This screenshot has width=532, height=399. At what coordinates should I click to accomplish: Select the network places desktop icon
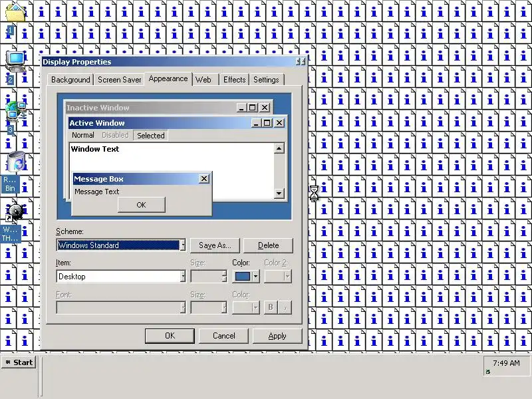(15, 112)
